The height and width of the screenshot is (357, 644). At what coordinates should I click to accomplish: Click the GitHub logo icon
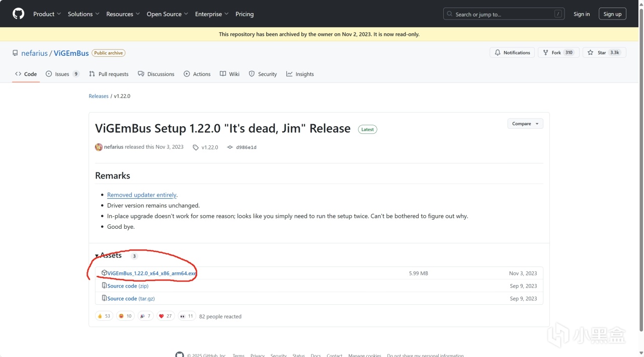click(19, 14)
